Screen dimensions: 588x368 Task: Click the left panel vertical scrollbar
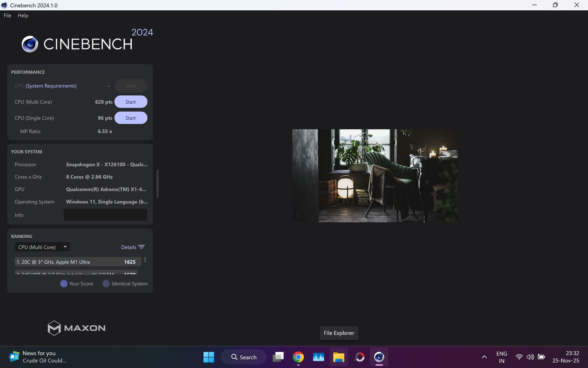[157, 183]
